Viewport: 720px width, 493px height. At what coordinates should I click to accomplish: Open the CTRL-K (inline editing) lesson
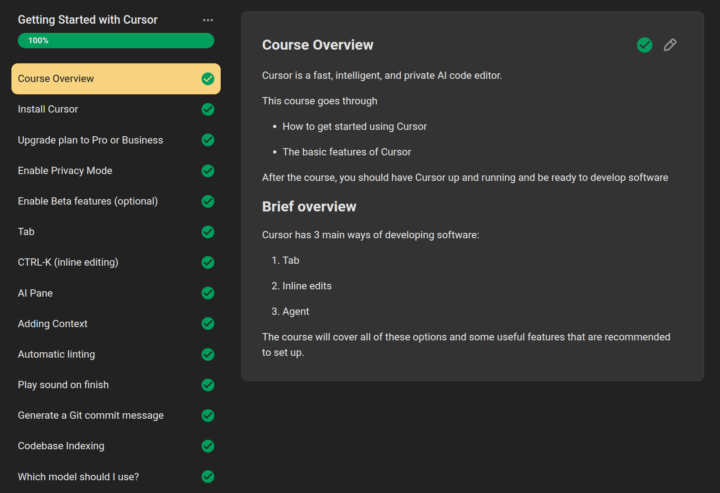[x=116, y=262]
